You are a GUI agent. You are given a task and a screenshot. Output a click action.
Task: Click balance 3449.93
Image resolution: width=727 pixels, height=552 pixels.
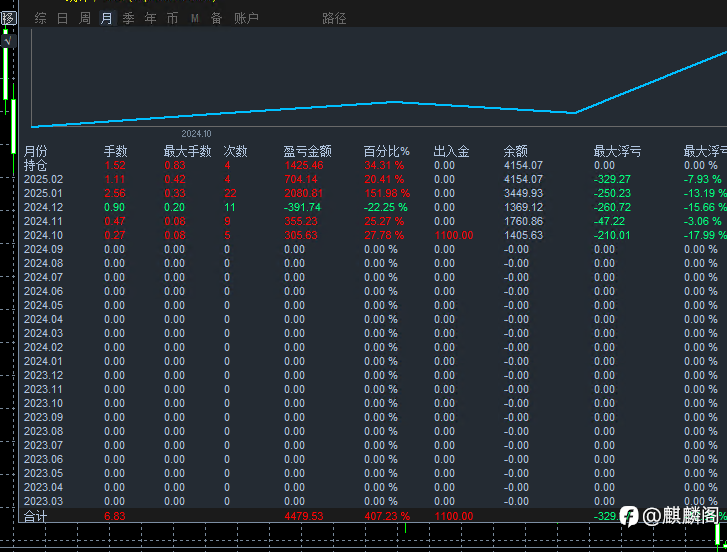(x=523, y=193)
